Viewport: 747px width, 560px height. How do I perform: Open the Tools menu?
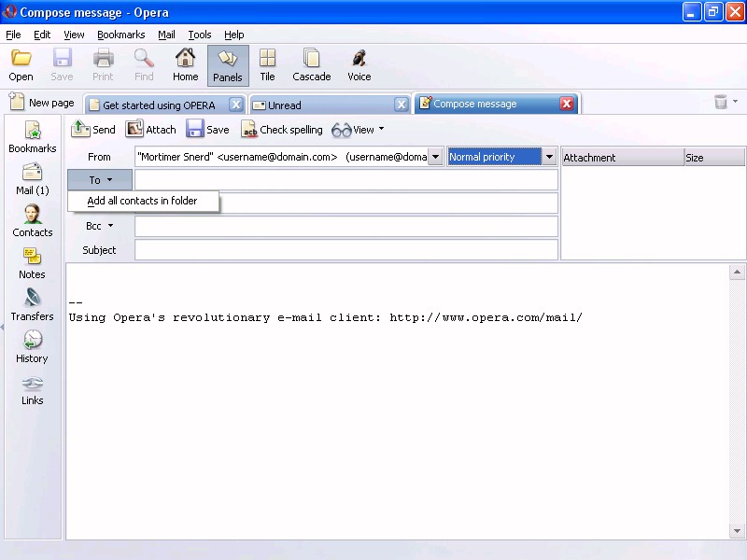[200, 35]
